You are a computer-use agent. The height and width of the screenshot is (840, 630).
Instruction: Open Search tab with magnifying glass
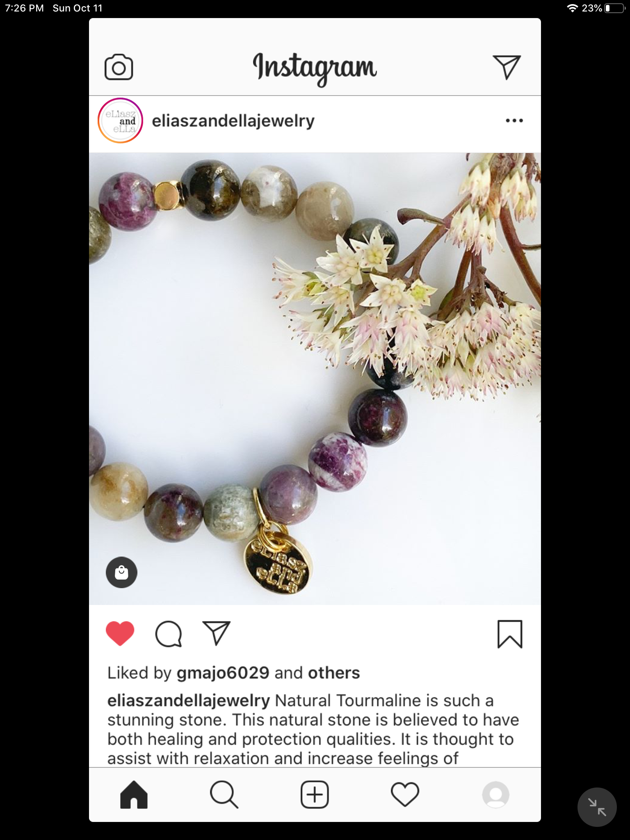click(224, 794)
